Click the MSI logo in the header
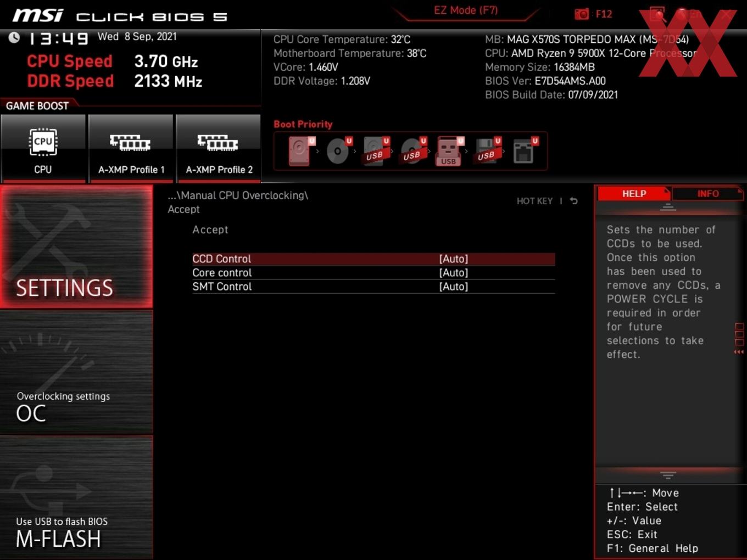747x560 pixels. 38,15
